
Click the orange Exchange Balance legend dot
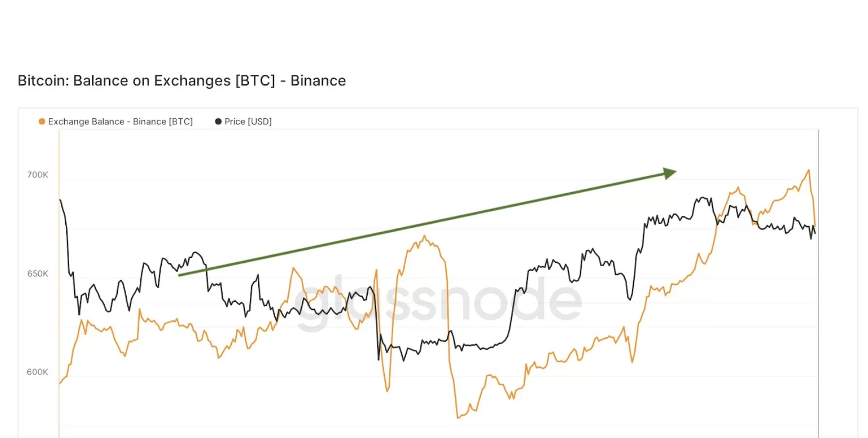pos(42,121)
